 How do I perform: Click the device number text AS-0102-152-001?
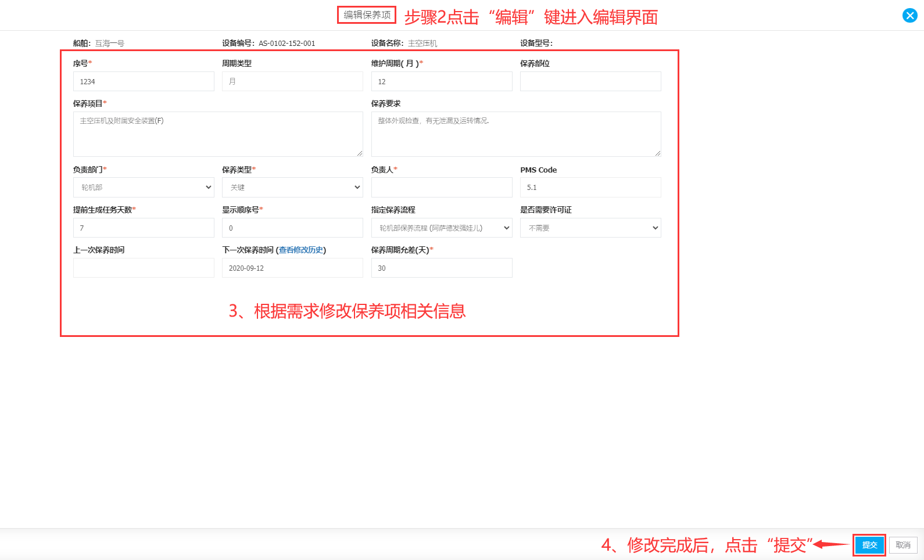tap(287, 43)
